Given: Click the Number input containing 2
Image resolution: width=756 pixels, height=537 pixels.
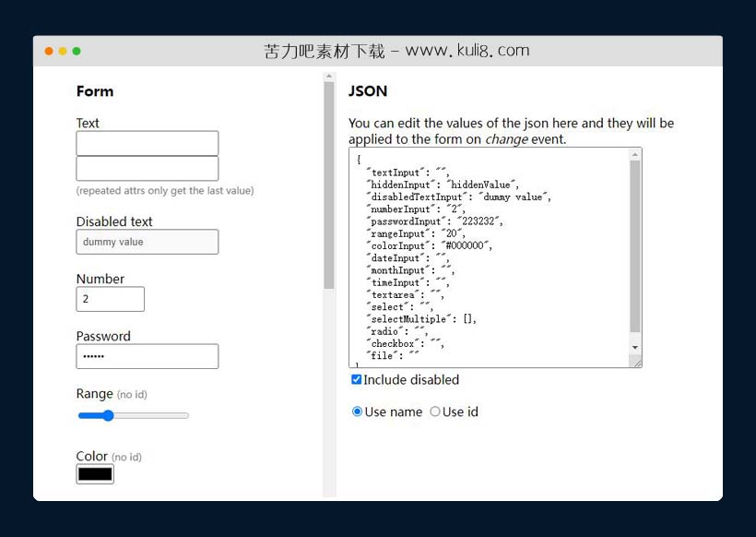Looking at the screenshot, I should click(110, 299).
